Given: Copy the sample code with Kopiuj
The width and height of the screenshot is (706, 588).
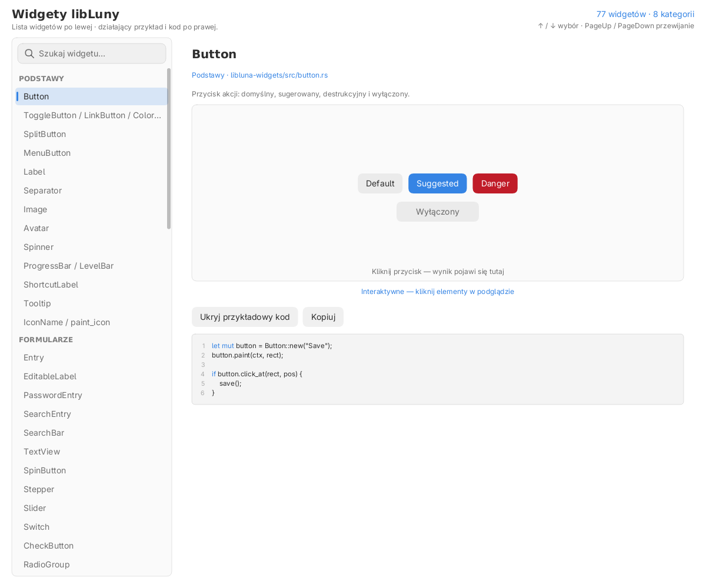Looking at the screenshot, I should pos(323,317).
